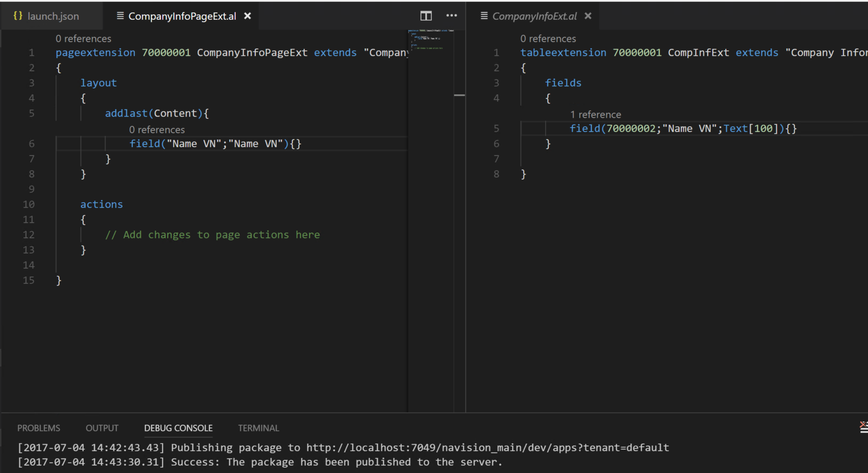Screen dimensions: 868x473
Task: Open the PROBLEMS panel tab
Action: (39, 428)
